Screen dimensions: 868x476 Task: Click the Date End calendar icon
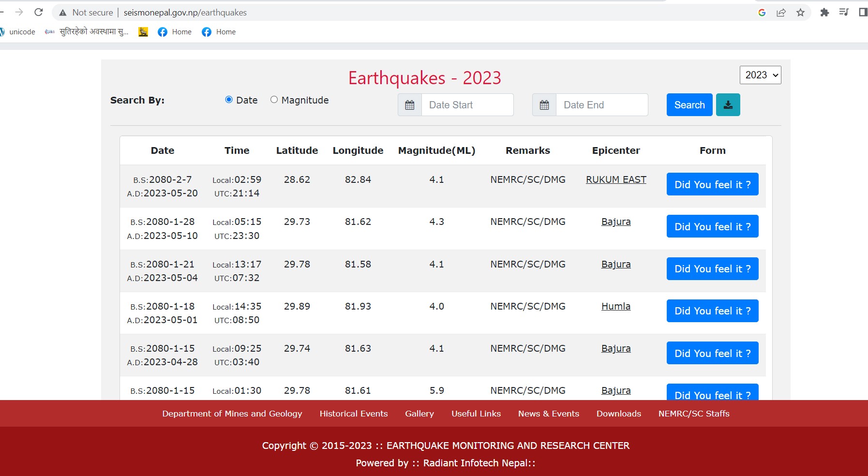544,105
